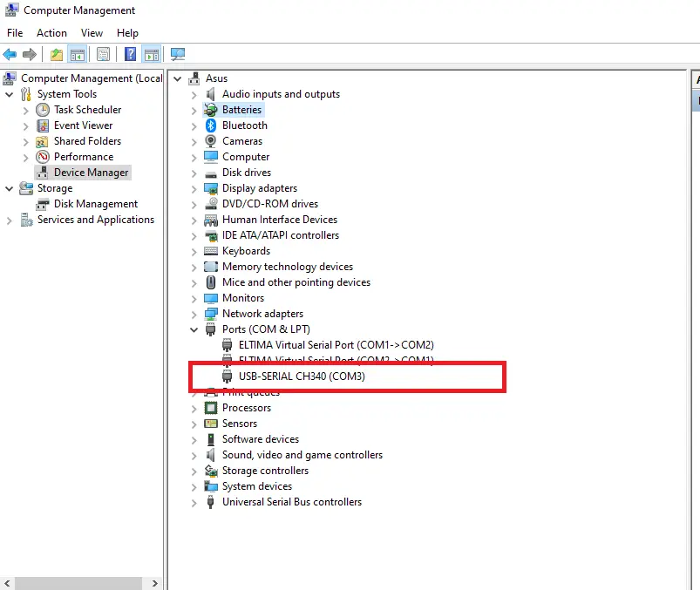Select IDE ATA/ATAPI controllers category
The width and height of the screenshot is (700, 590).
(x=281, y=235)
